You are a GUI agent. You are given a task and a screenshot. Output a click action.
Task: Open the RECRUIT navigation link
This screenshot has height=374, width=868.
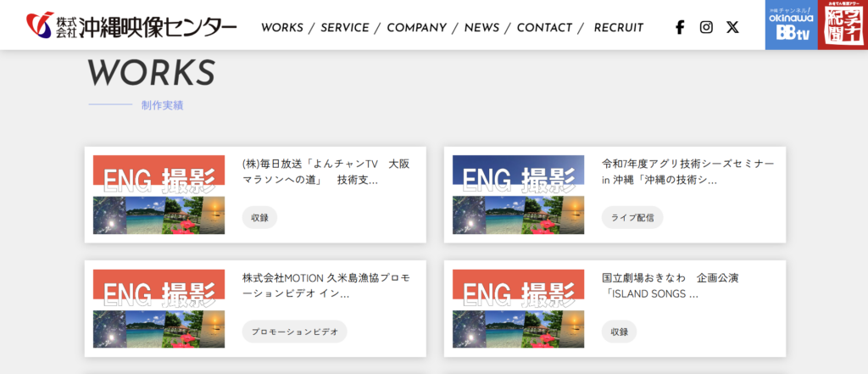pyautogui.click(x=618, y=27)
